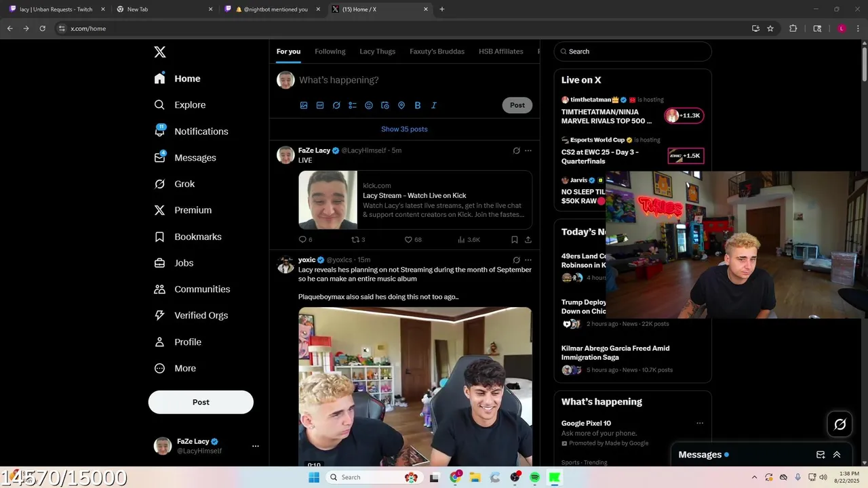Open a new browser tab
Screen dimensions: 868x488
442,9
